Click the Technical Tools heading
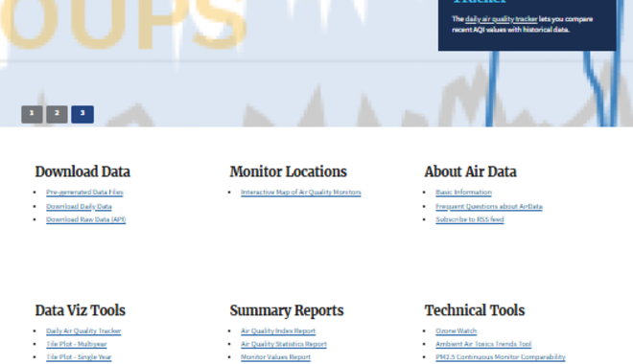The height and width of the screenshot is (364, 633). tap(475, 310)
